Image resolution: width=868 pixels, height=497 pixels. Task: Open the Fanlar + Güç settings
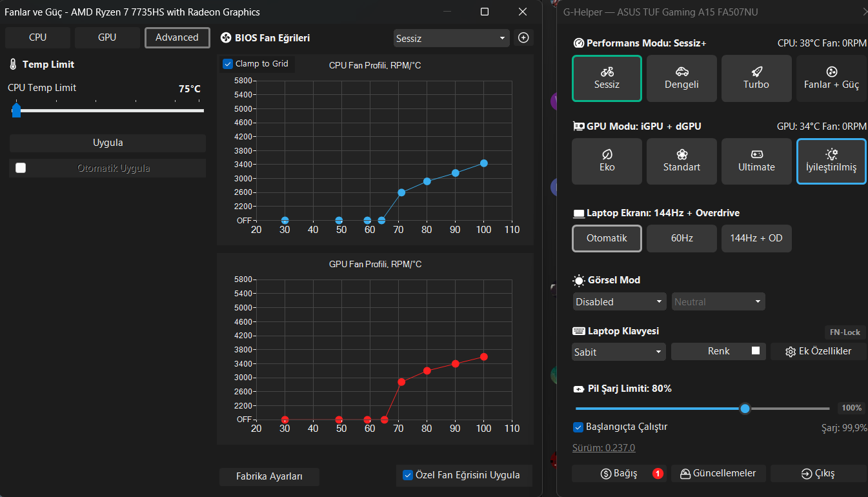tap(831, 78)
